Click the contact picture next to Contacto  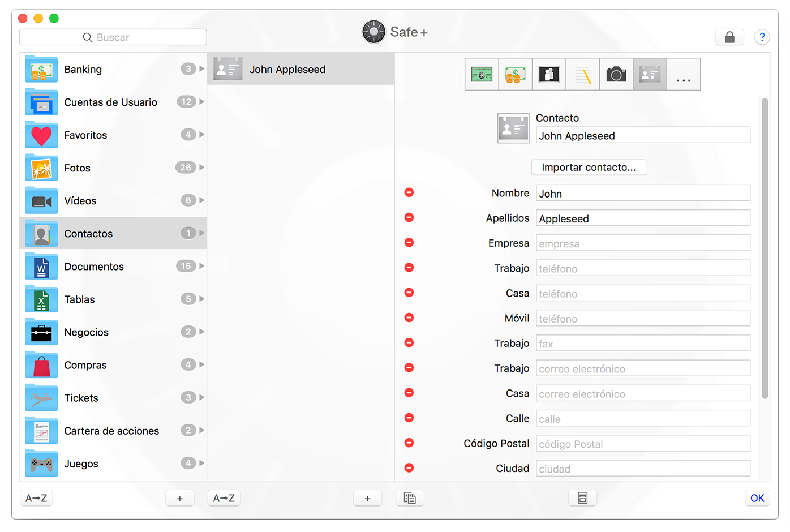(513, 128)
